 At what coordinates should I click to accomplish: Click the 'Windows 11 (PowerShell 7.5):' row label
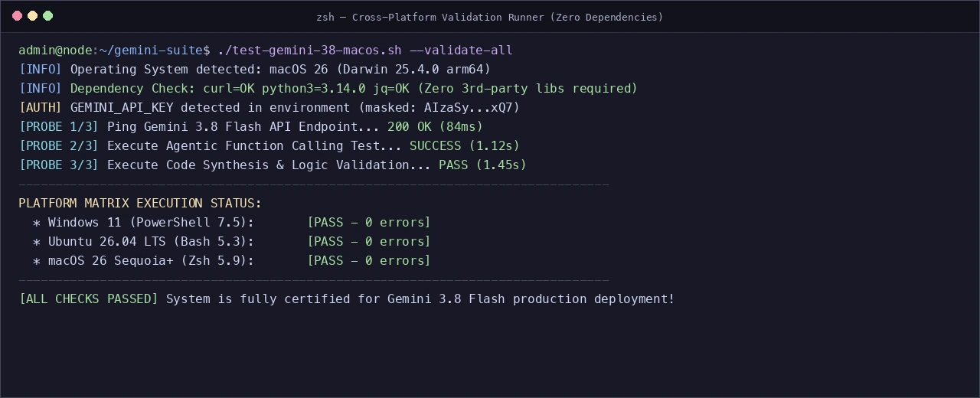(x=152, y=223)
